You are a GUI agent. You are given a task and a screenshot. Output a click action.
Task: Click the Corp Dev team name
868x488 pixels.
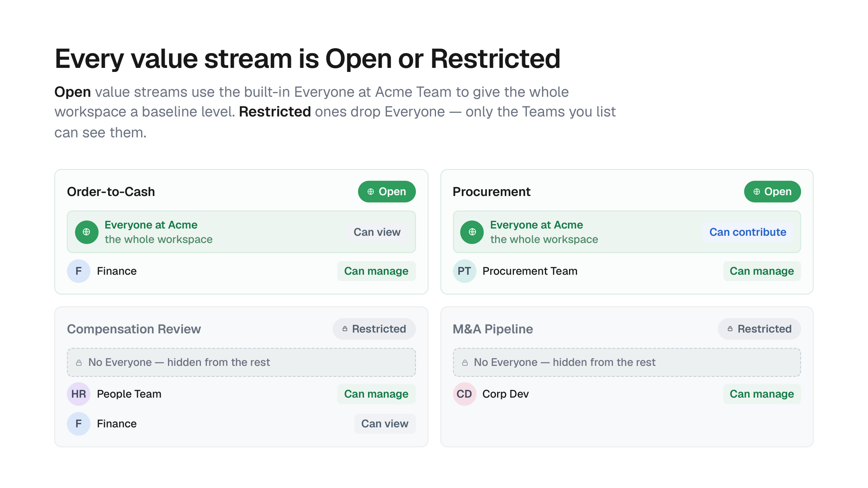coord(506,394)
